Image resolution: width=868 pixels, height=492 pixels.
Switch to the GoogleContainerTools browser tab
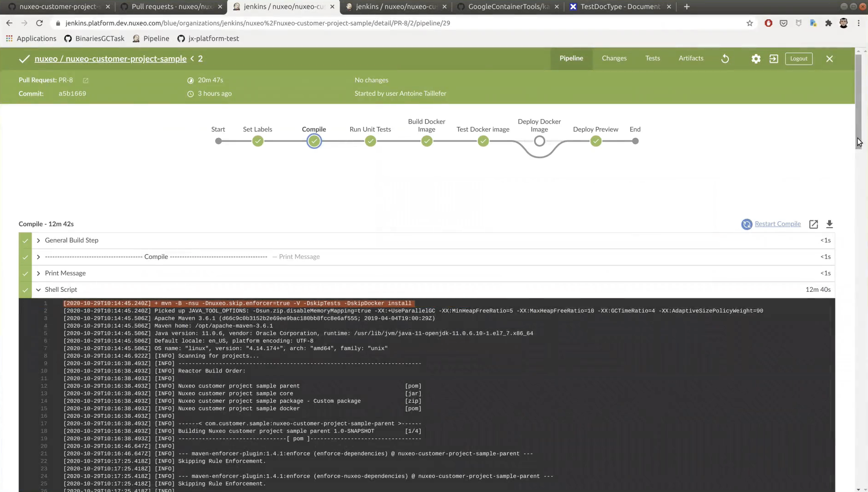click(x=508, y=6)
